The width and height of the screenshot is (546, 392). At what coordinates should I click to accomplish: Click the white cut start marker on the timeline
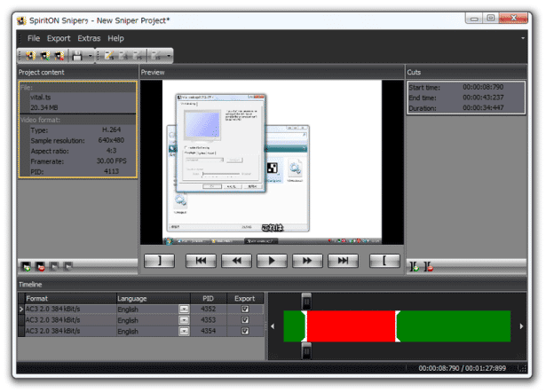point(305,326)
